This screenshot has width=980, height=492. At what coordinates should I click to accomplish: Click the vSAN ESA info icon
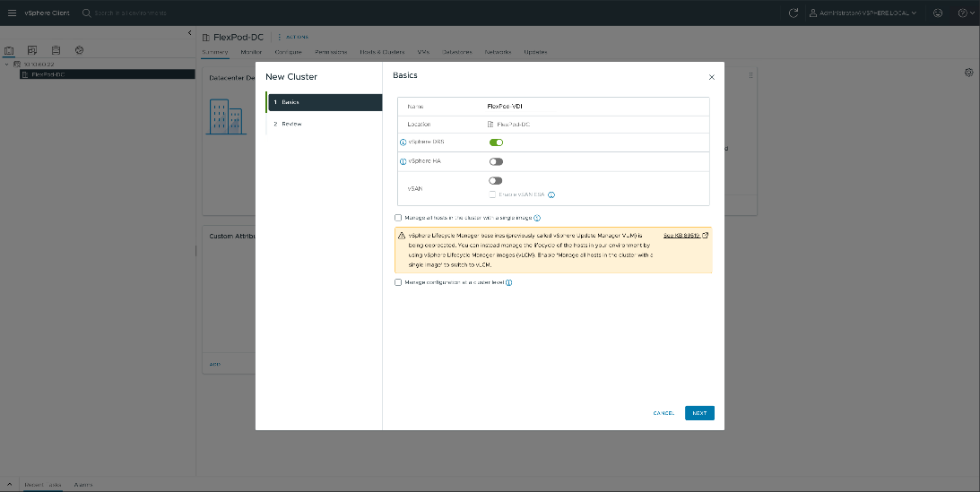coord(551,194)
